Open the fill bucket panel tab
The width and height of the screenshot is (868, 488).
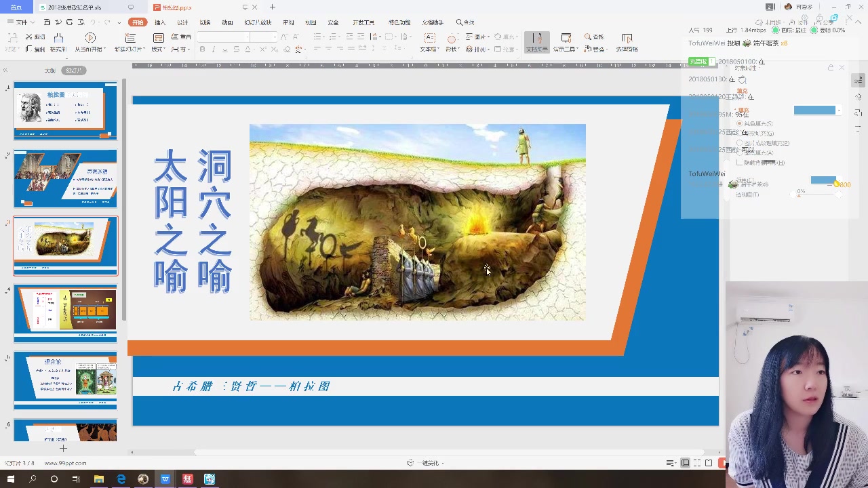coord(742,81)
